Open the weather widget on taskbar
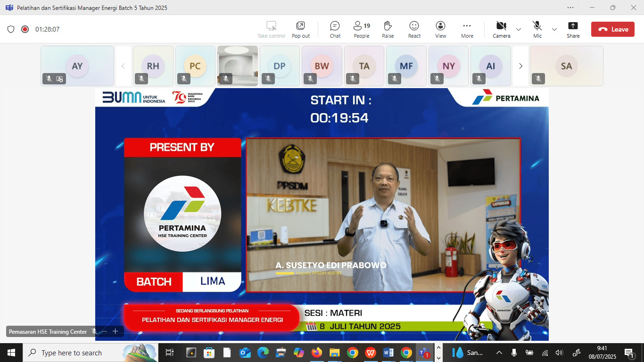Image resolution: width=644 pixels, height=362 pixels. pos(466,353)
